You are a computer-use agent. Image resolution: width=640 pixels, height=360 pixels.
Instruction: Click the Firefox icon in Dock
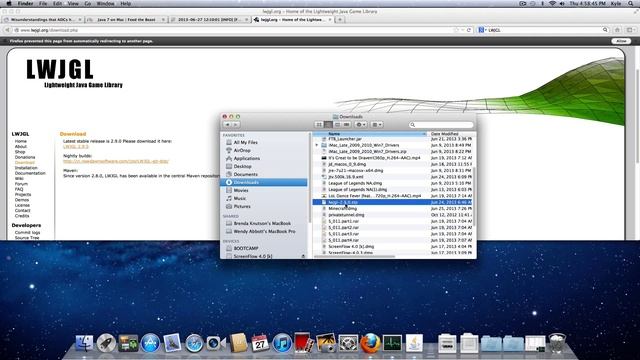tap(370, 343)
